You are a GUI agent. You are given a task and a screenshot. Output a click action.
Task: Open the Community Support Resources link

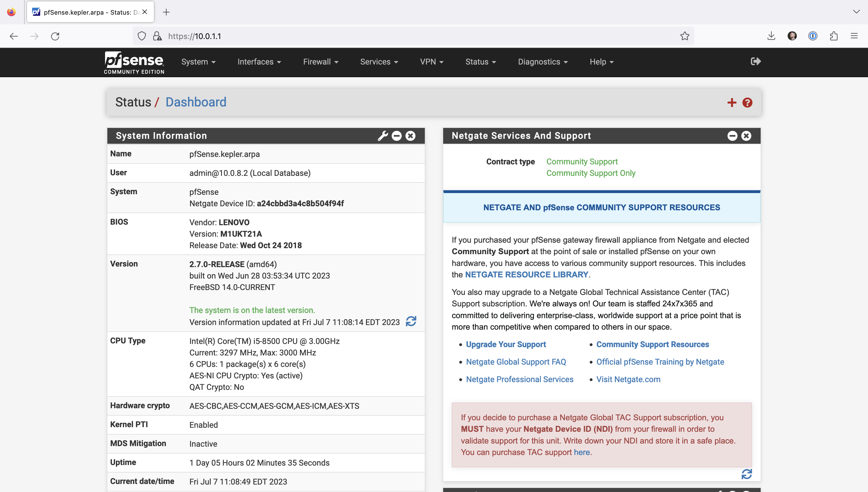click(652, 344)
